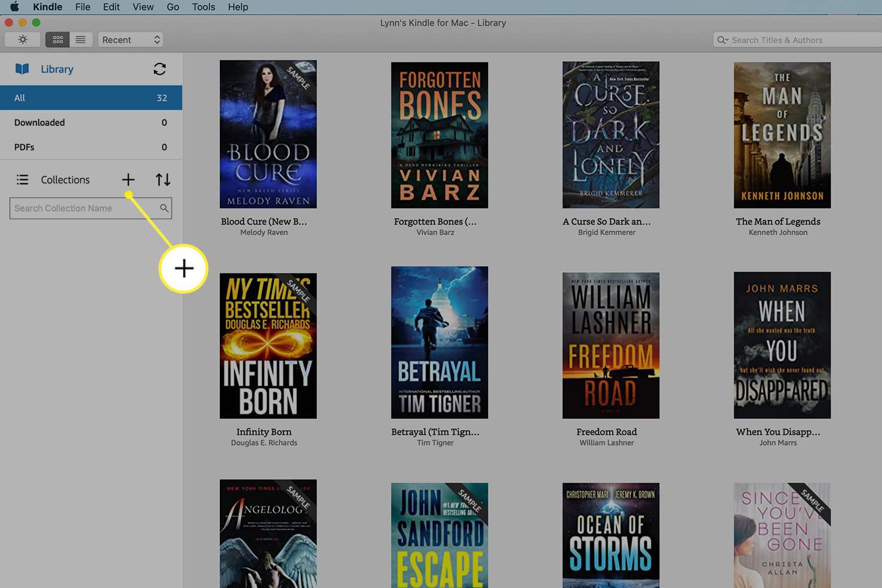Click the sync refresh icon
882x588 pixels.
click(159, 69)
